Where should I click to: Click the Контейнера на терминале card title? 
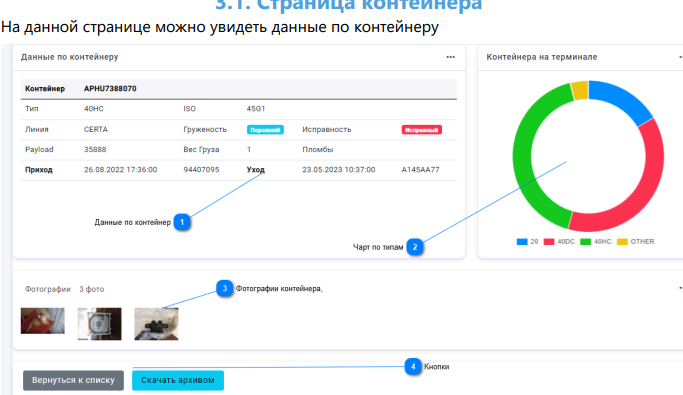pos(542,57)
